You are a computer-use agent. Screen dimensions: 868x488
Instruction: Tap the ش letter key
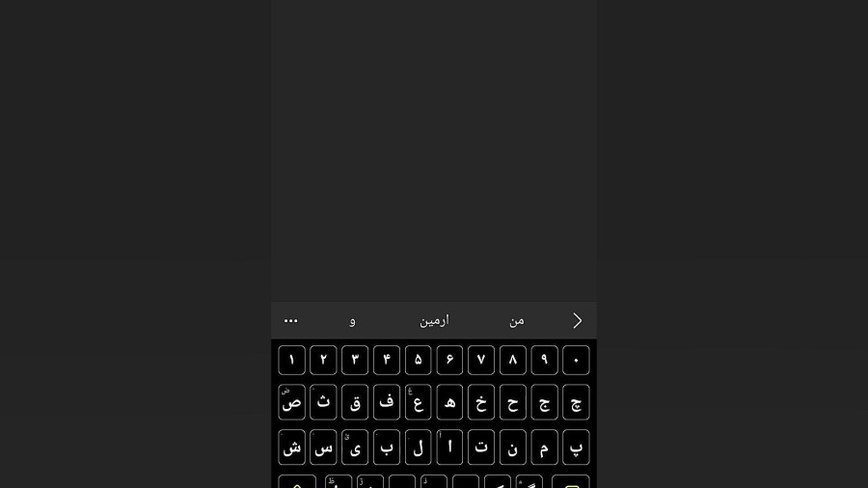point(291,447)
